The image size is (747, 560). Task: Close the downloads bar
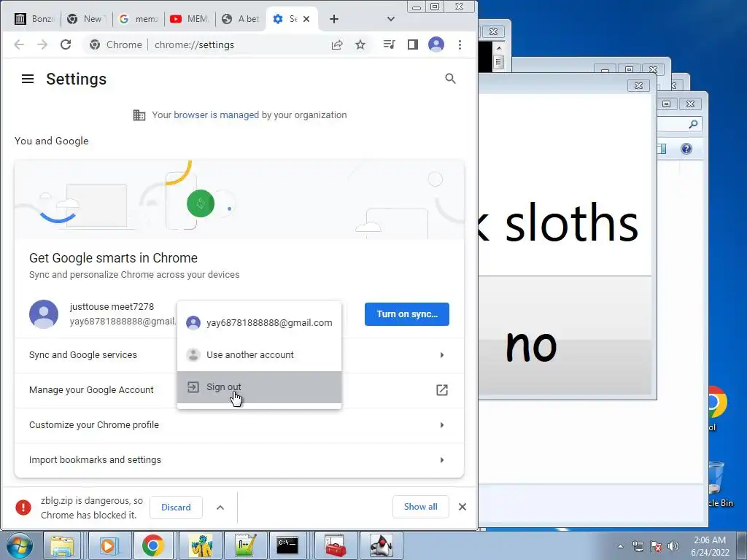coord(462,507)
